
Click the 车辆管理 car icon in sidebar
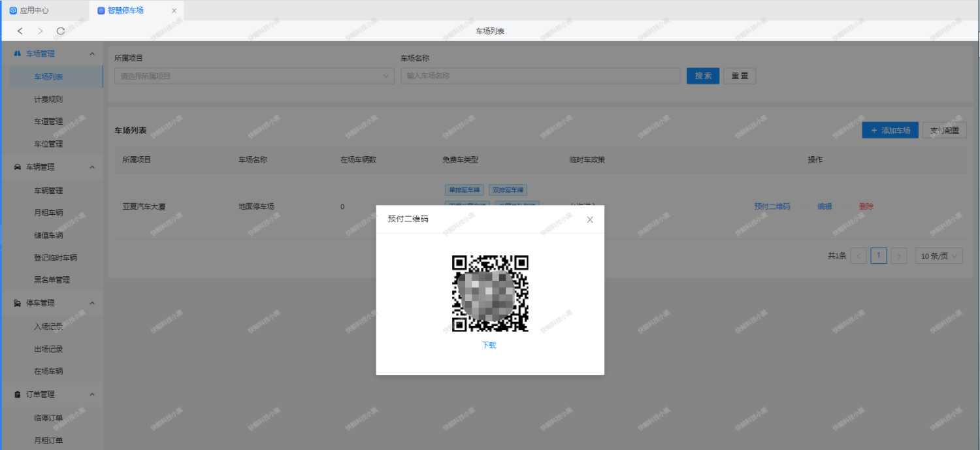pyautogui.click(x=17, y=167)
